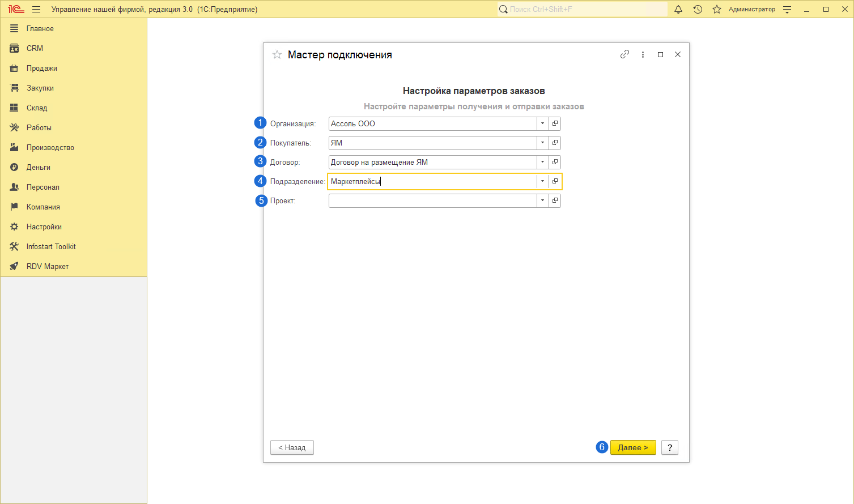Open Проект record button
854x504 pixels.
click(x=555, y=200)
